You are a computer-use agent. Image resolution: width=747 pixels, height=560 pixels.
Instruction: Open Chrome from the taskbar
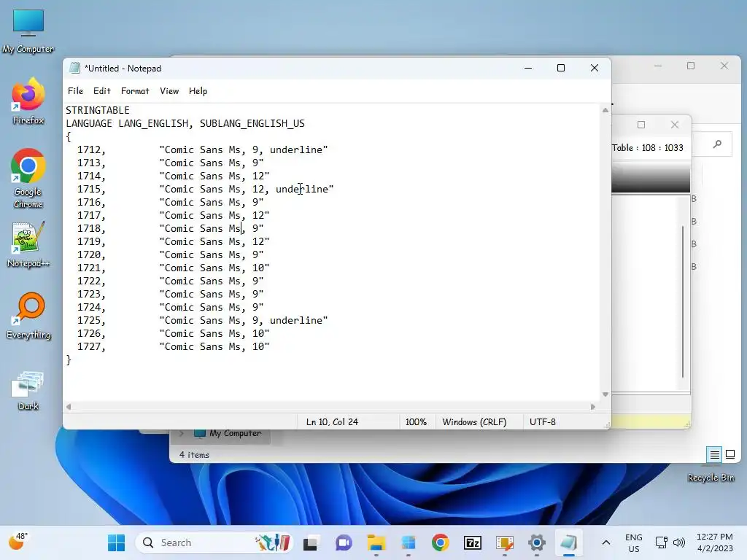440,542
